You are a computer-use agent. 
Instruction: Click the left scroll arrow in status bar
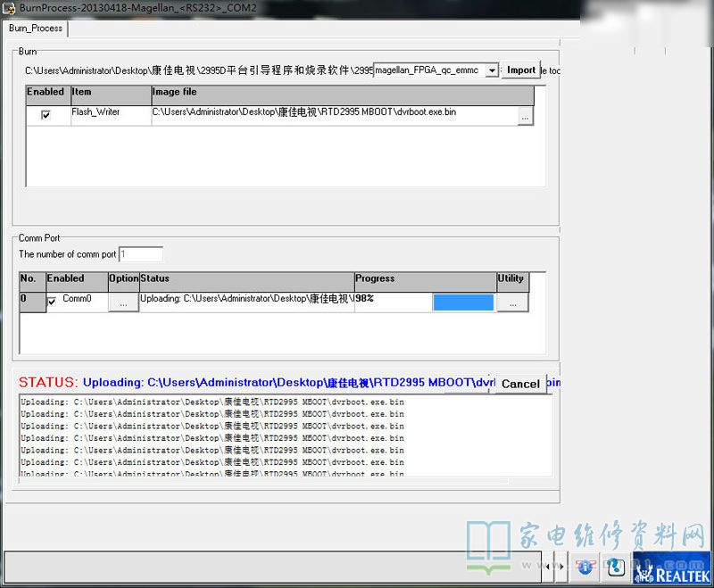(x=550, y=566)
